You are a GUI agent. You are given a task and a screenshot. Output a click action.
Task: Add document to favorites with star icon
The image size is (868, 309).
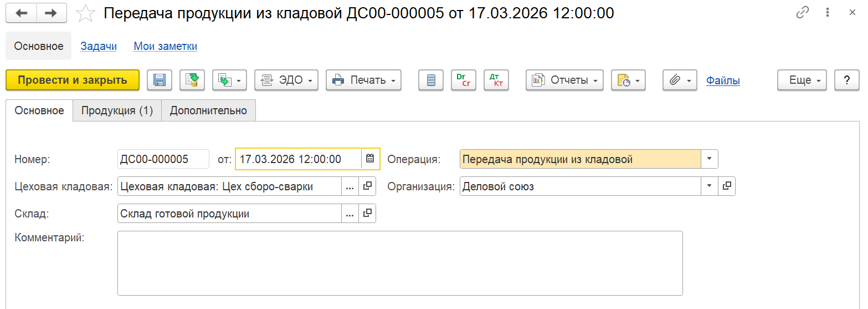pyautogui.click(x=85, y=13)
